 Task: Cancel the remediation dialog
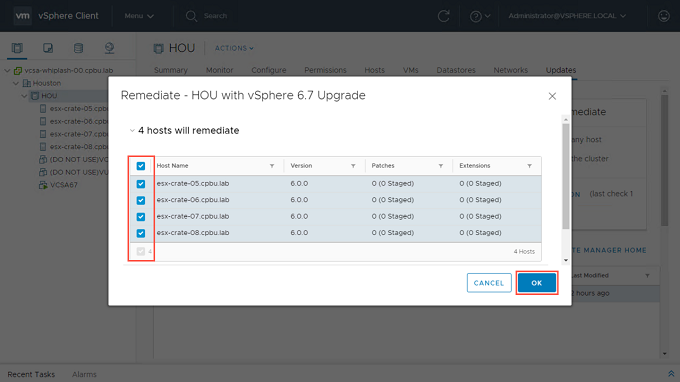tap(489, 283)
